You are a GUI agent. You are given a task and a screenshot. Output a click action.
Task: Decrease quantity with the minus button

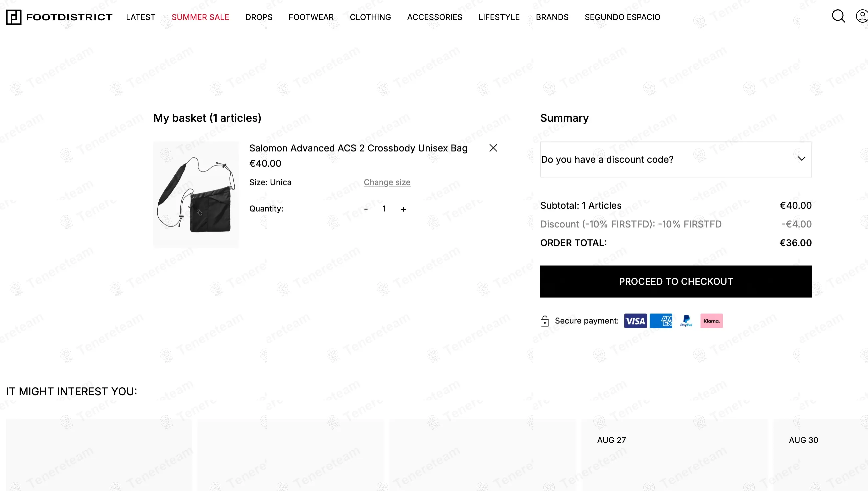tap(366, 209)
